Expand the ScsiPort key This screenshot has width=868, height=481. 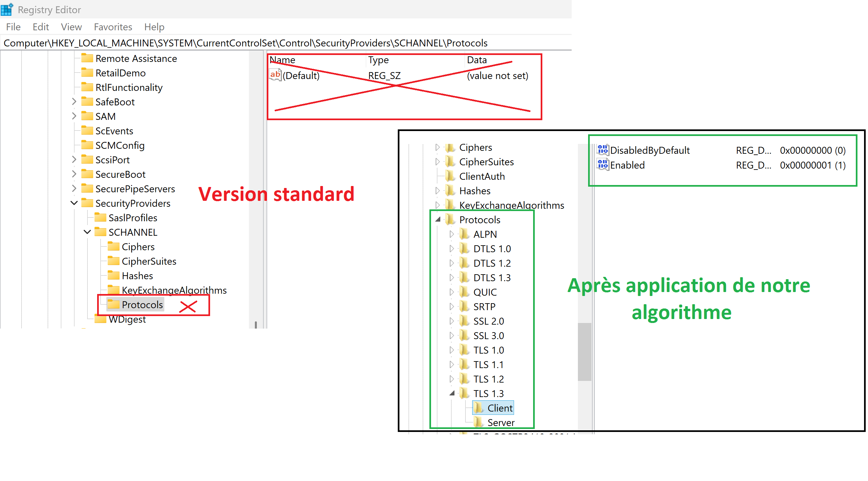point(74,160)
